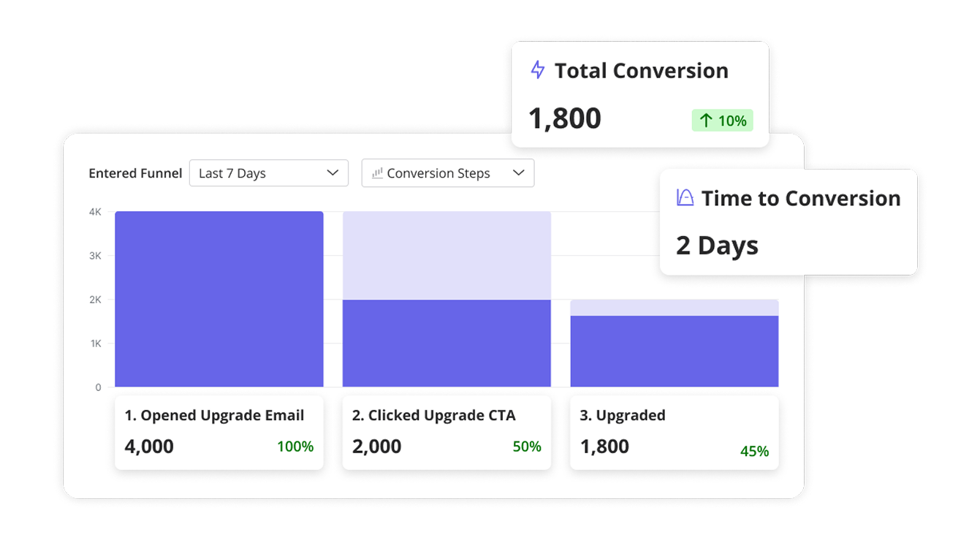Select the curve icon next to Time to Conversion

(683, 198)
